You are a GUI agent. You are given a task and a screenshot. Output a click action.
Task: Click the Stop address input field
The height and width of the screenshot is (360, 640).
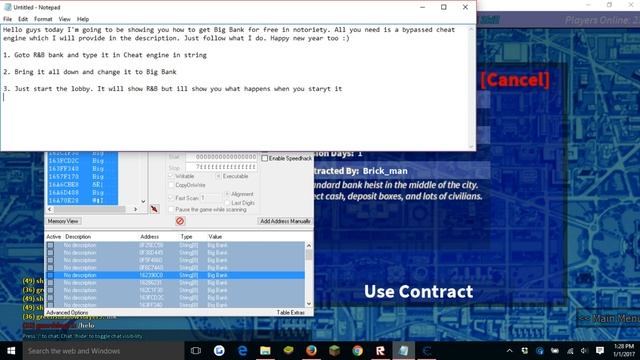[221, 167]
